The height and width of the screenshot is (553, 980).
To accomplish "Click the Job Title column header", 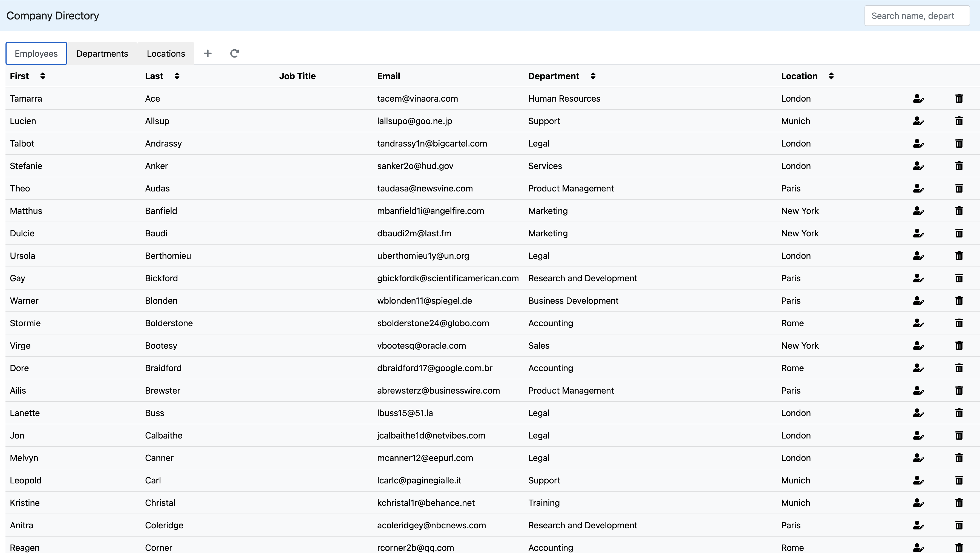I will click(298, 76).
